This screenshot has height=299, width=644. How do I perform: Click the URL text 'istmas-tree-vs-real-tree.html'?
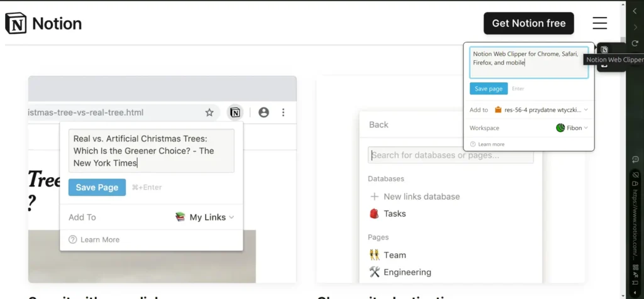click(86, 112)
